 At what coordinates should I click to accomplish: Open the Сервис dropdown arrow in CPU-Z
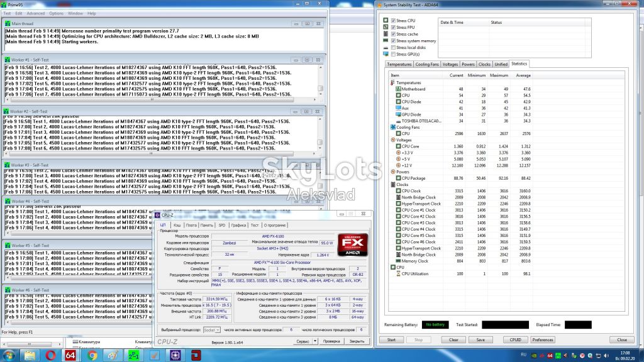coord(315,341)
